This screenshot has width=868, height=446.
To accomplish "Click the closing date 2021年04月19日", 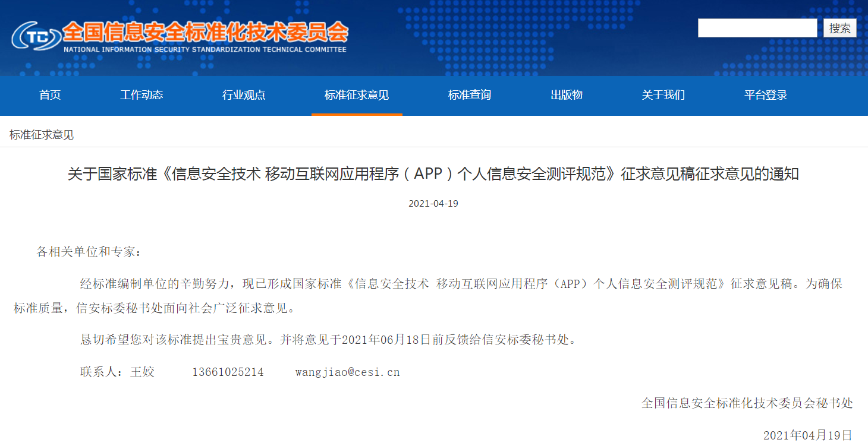I will [x=808, y=435].
